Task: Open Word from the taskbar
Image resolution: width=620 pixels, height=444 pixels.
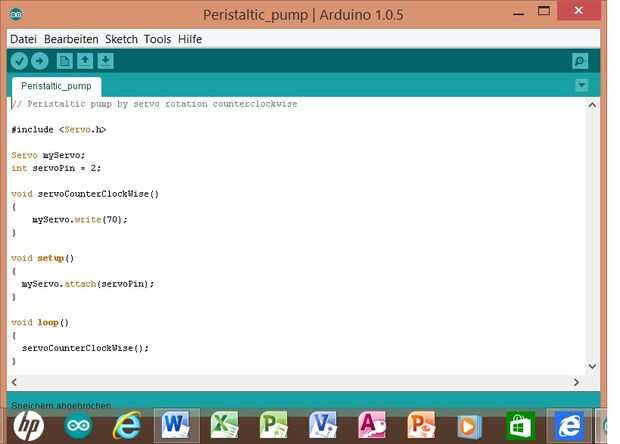Action: [x=176, y=426]
